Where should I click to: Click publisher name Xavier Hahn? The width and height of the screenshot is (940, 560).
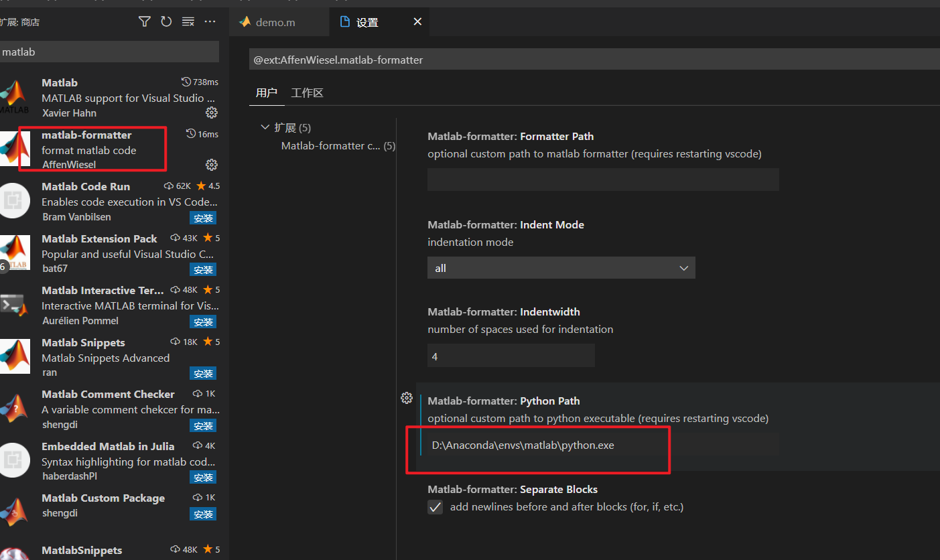(69, 113)
